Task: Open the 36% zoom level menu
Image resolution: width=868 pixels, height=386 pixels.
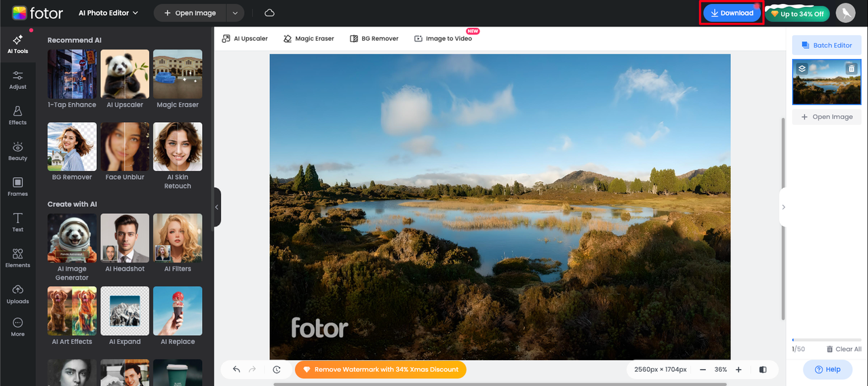Action: (720, 370)
